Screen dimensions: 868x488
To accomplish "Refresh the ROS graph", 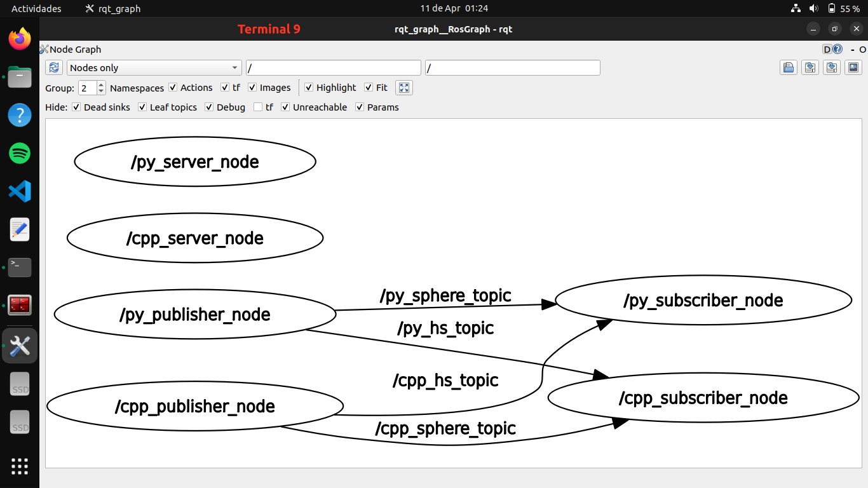I will point(55,68).
